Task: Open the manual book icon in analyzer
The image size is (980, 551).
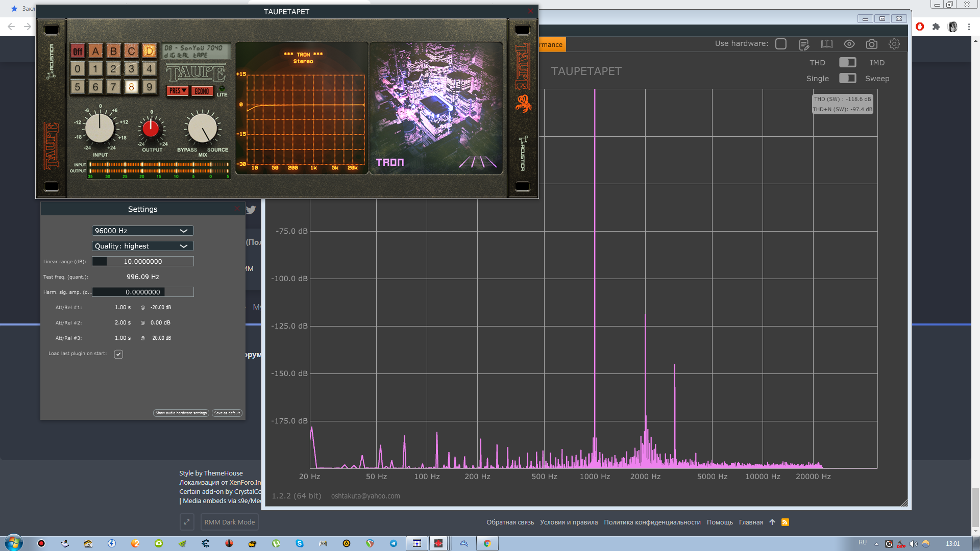Action: (x=826, y=44)
